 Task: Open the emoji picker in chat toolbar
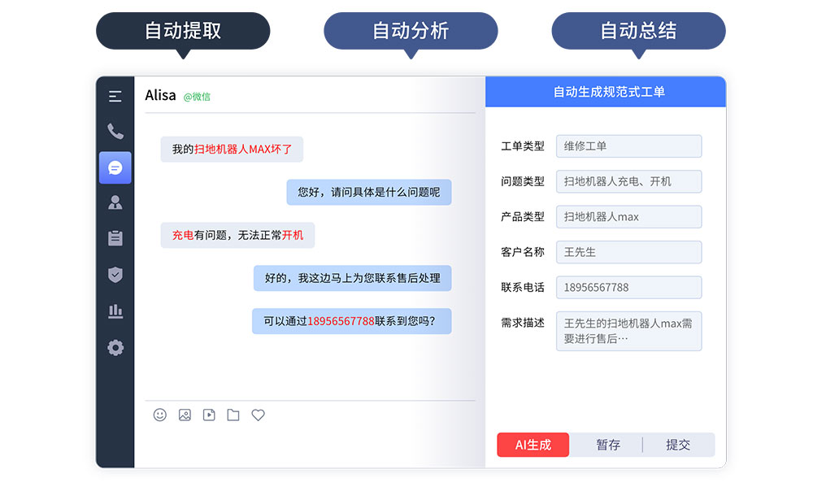(159, 415)
